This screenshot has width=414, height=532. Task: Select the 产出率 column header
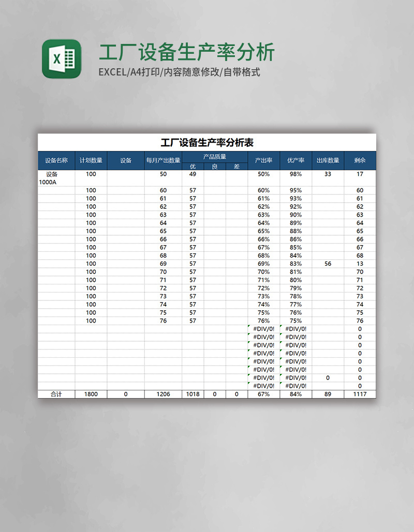pos(263,161)
